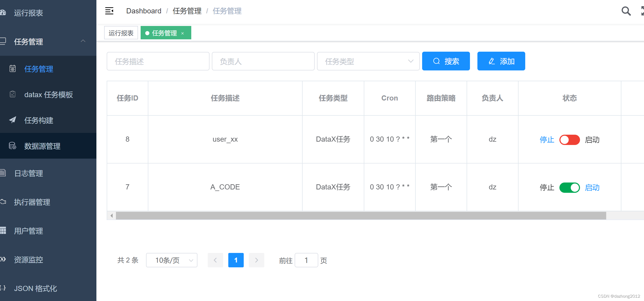Screen dimensions: 644x301
Task: Click the datax 任务模板 clipboard icon
Action: click(x=12, y=94)
